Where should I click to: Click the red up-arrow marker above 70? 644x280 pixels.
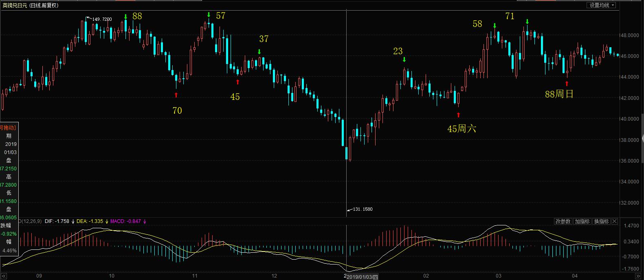tap(176, 95)
